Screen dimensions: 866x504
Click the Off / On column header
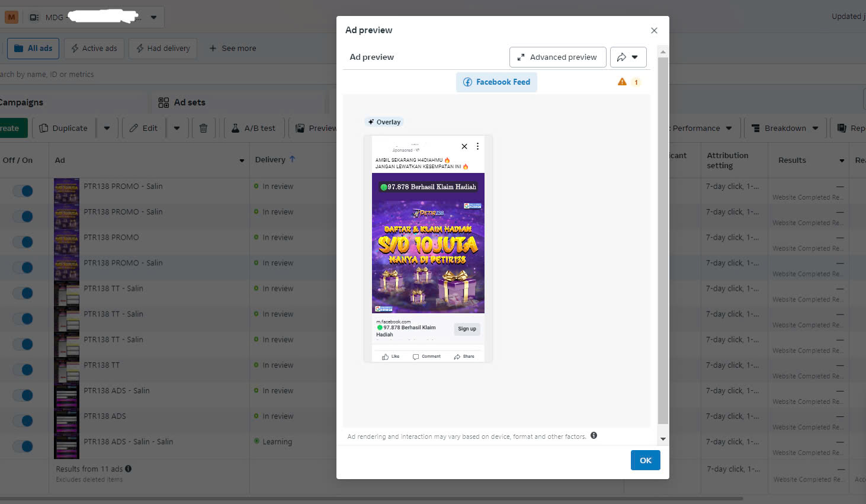tap(18, 160)
